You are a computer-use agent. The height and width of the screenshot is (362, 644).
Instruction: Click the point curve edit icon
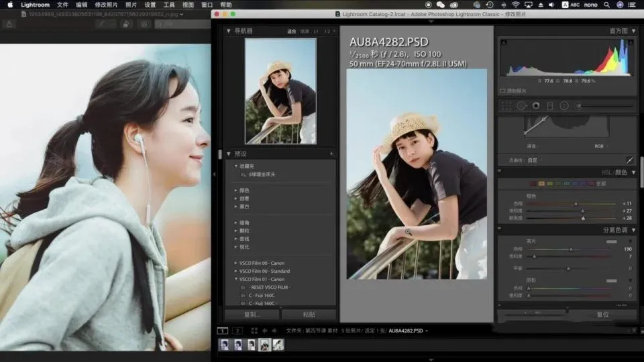tap(629, 160)
